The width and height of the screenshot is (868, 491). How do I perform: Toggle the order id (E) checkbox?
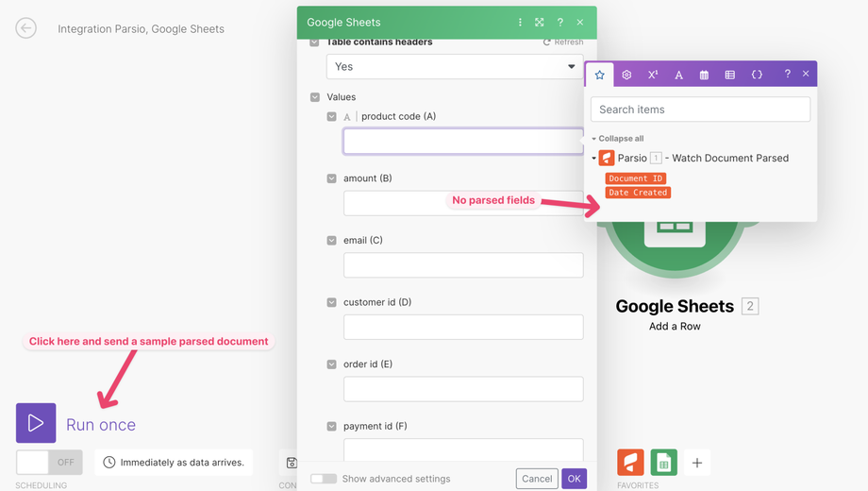pos(331,364)
